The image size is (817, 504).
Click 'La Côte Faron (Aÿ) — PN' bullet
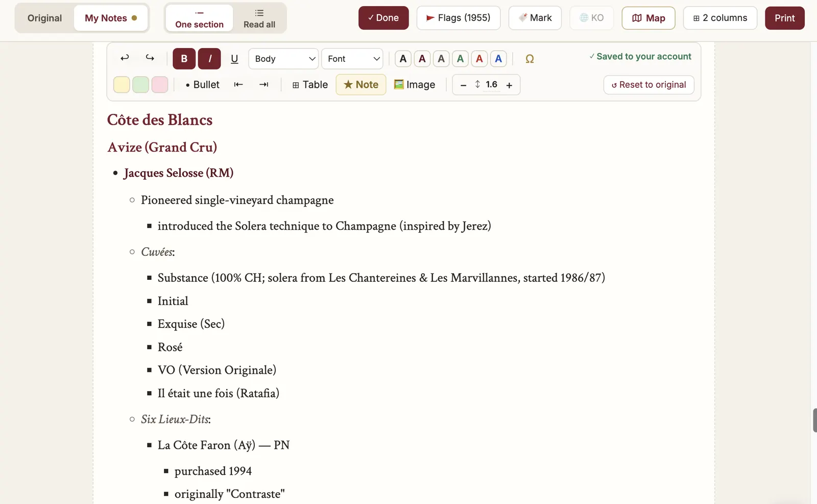click(224, 445)
